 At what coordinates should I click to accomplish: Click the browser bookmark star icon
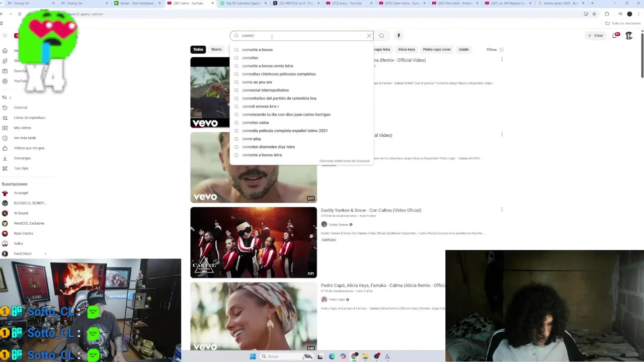pos(594,14)
